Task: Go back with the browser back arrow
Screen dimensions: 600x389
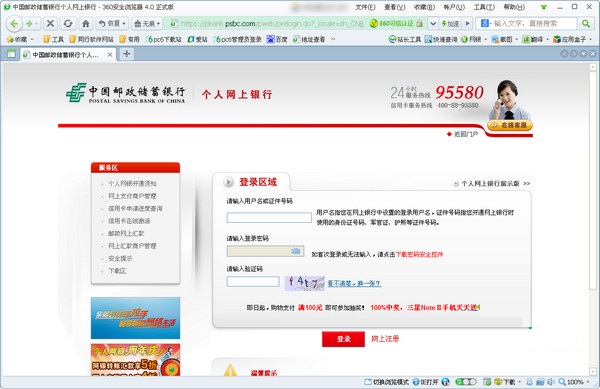Action: click(x=14, y=24)
